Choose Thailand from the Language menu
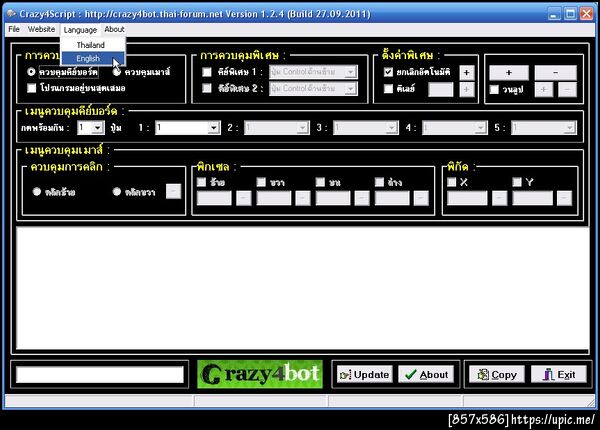600x430 pixels. click(x=93, y=45)
